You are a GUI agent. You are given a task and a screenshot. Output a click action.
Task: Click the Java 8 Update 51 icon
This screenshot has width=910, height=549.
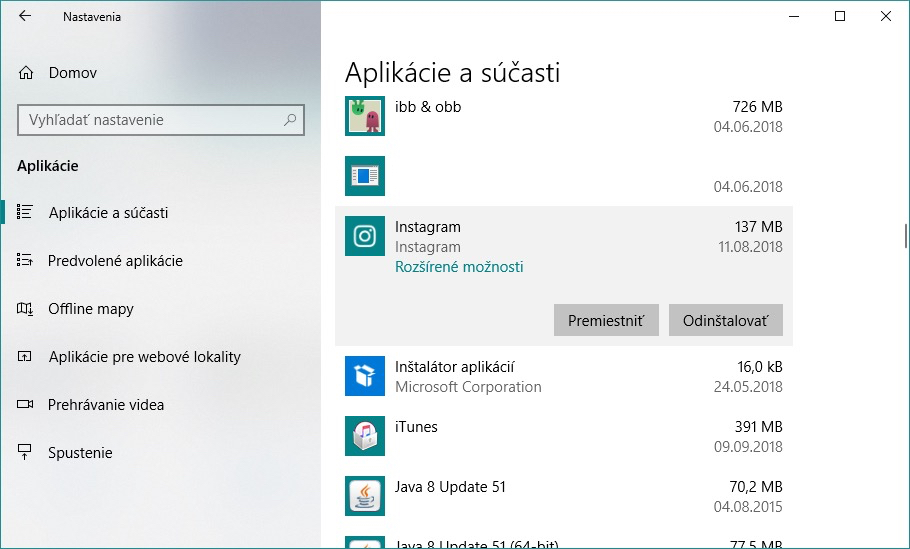pyautogui.click(x=365, y=496)
